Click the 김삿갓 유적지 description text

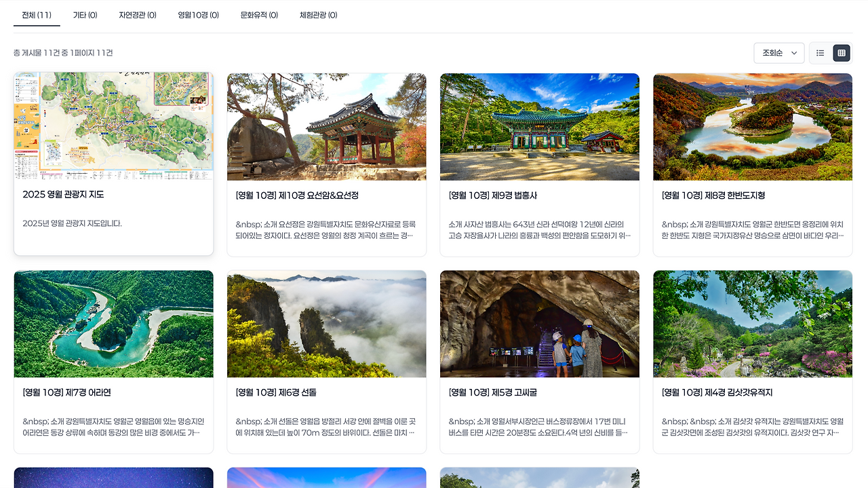(x=753, y=427)
